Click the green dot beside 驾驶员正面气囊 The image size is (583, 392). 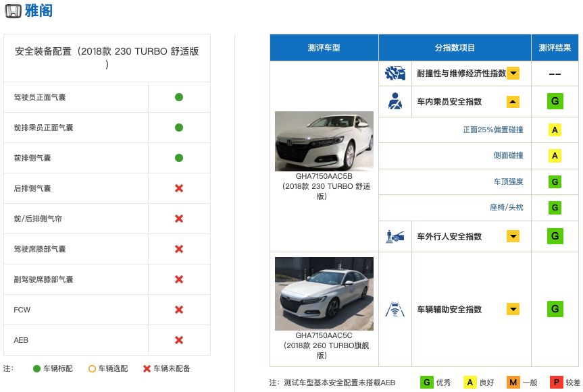tap(178, 97)
